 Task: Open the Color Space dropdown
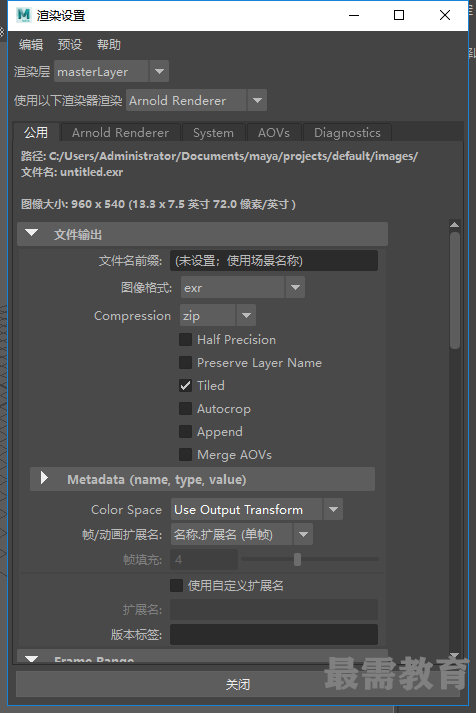(257, 509)
